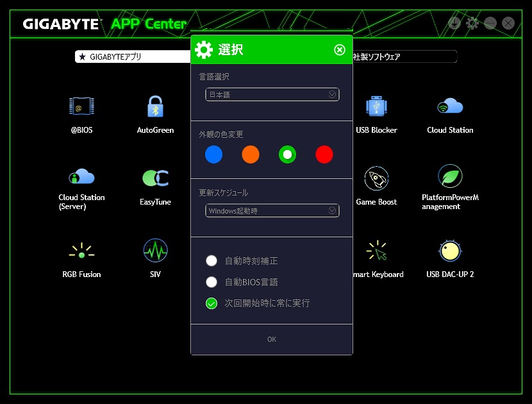Open the AutoGreen Bluetooth lock icon
Screen dimensions: 532x404
[x=155, y=106]
